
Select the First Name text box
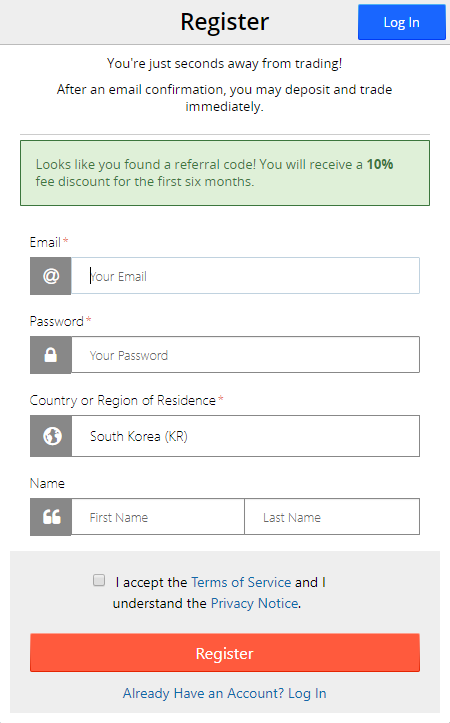[x=158, y=516]
